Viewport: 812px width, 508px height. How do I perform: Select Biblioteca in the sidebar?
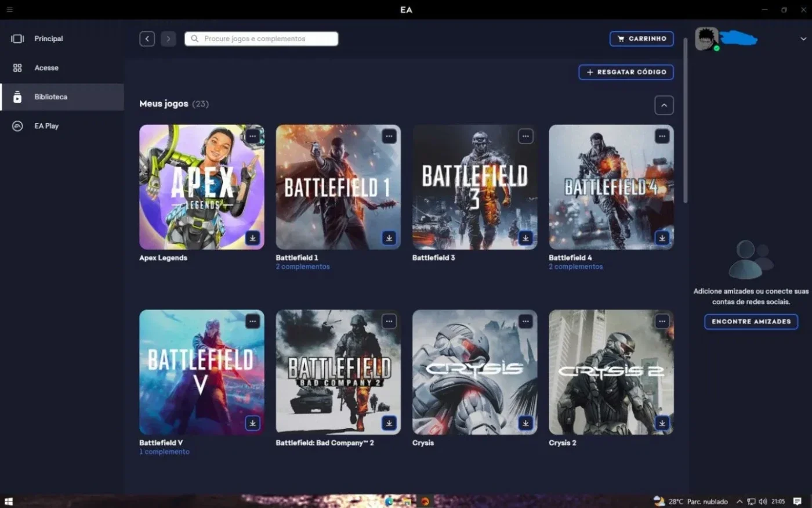(62, 97)
